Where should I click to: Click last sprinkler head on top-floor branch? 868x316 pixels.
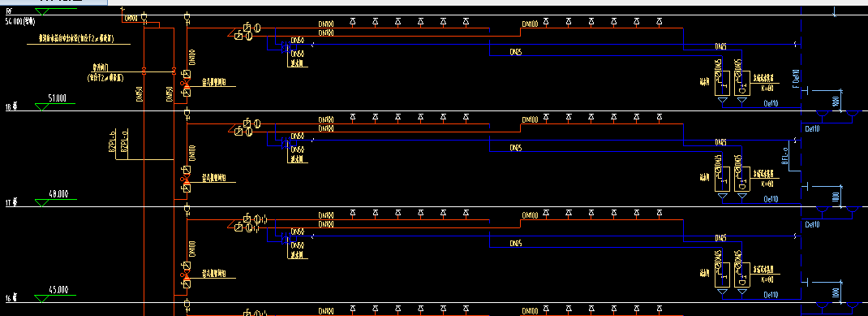(x=660, y=21)
